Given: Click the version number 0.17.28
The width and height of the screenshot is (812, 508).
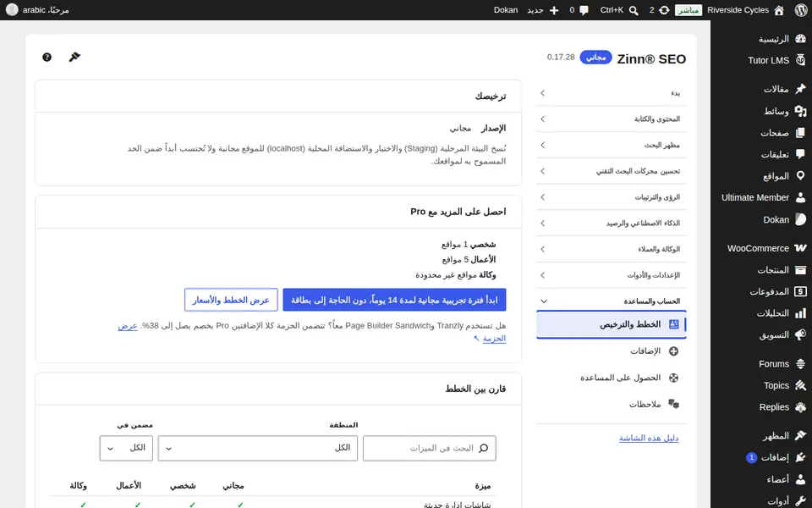Looking at the screenshot, I should coord(561,57).
